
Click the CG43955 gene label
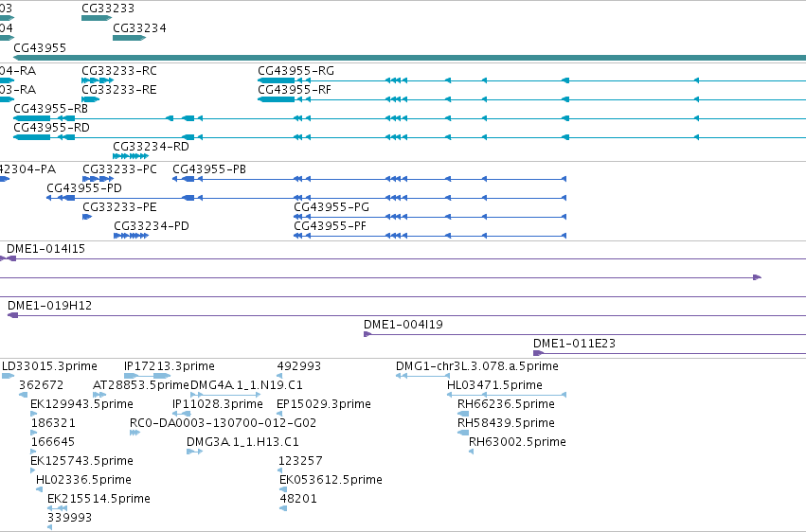tap(40, 47)
